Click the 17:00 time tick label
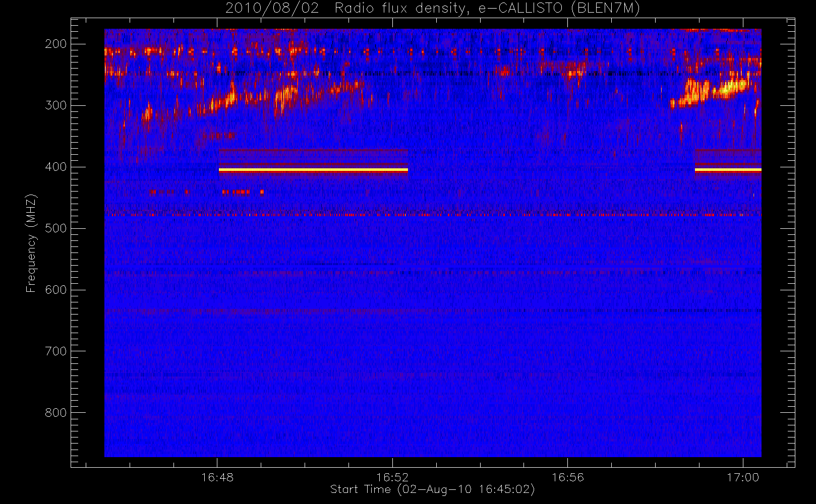The image size is (816, 504). click(x=743, y=477)
